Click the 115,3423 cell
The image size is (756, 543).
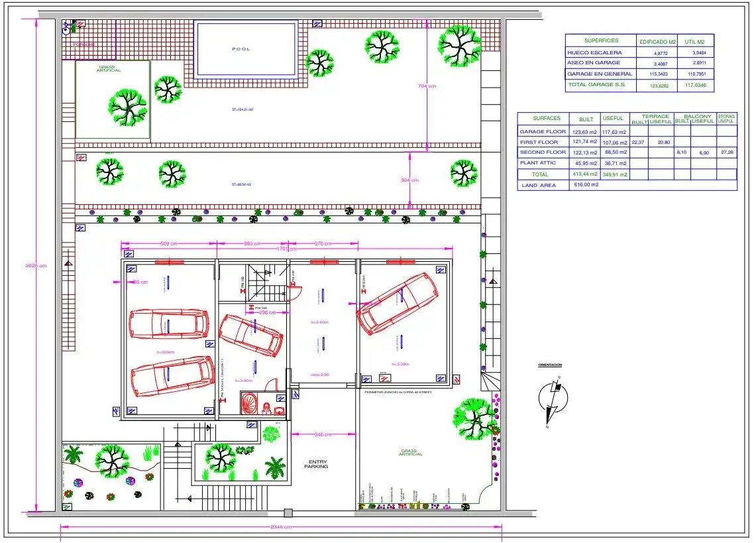659,74
